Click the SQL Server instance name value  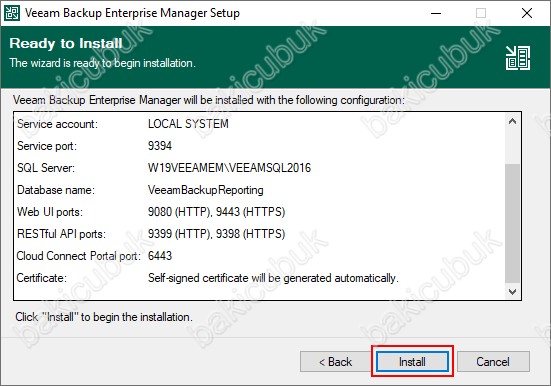(229, 168)
